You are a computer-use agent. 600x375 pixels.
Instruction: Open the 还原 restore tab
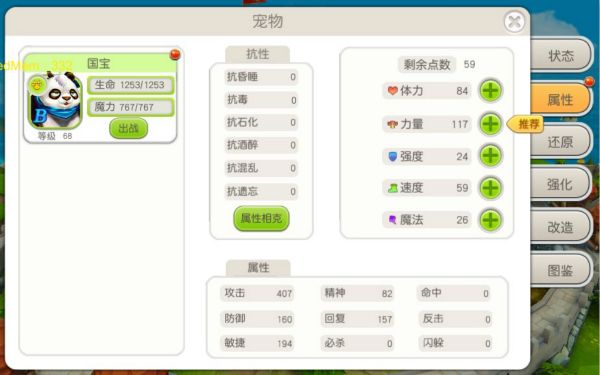(560, 142)
